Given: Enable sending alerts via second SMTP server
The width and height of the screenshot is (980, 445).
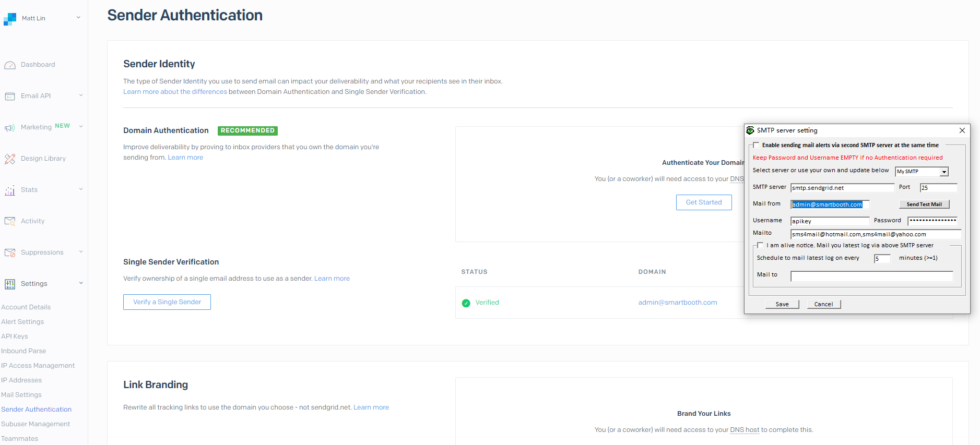Looking at the screenshot, I should tap(756, 146).
